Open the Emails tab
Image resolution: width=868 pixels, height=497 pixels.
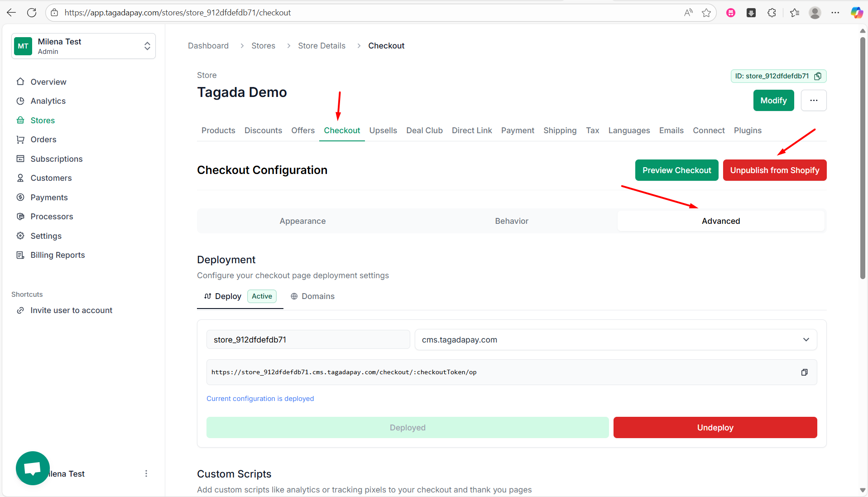[671, 130]
